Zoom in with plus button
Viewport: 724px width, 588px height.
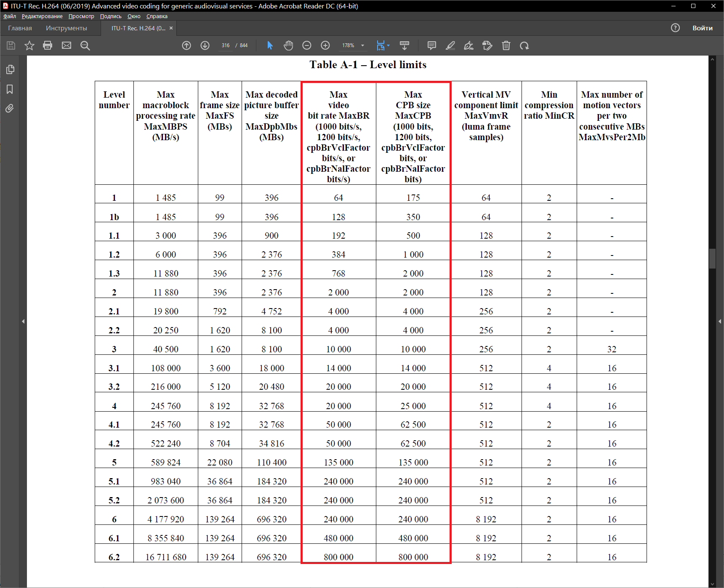pyautogui.click(x=325, y=45)
